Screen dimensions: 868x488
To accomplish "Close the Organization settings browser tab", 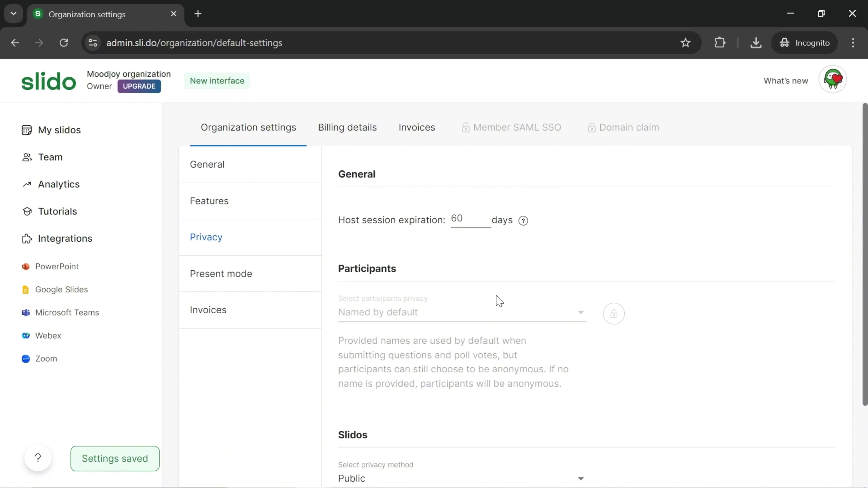I will coord(174,14).
